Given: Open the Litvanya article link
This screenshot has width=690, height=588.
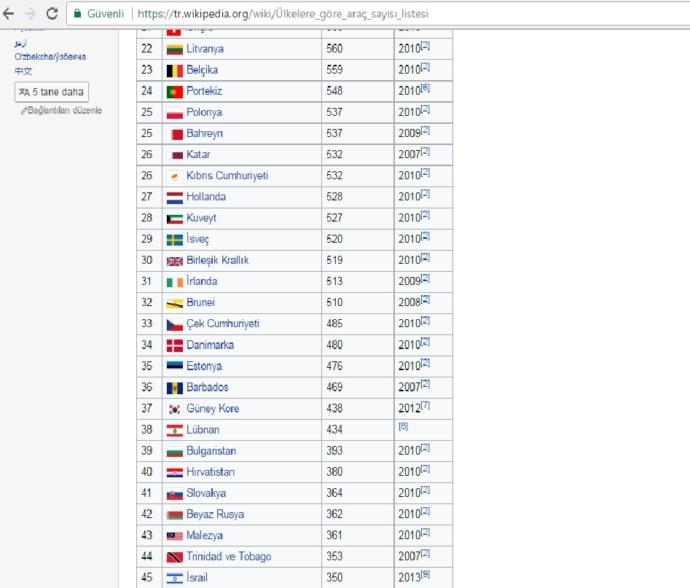Looking at the screenshot, I should (205, 48).
